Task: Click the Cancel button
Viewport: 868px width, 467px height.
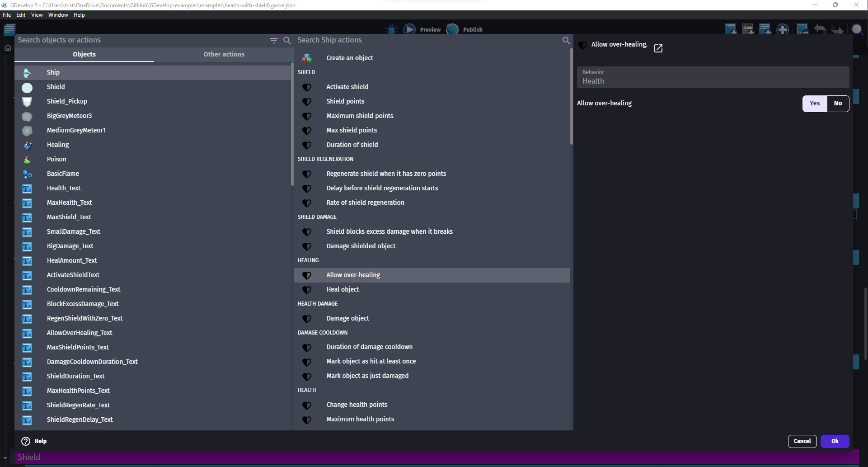Action: pos(802,441)
